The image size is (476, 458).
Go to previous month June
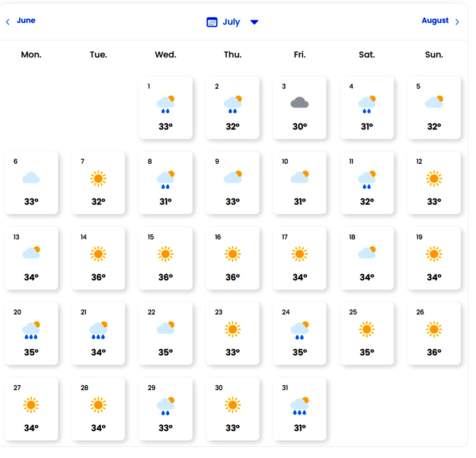click(x=26, y=20)
